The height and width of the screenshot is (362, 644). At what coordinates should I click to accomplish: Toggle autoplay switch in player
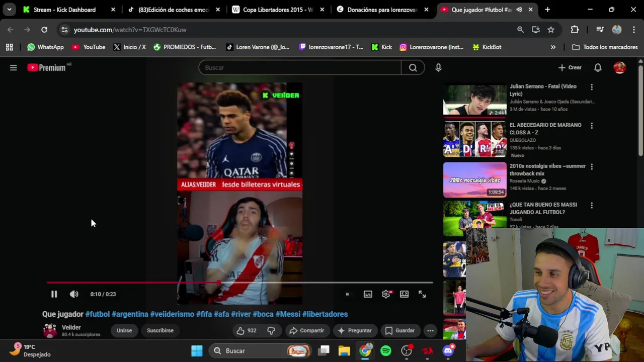click(x=347, y=294)
